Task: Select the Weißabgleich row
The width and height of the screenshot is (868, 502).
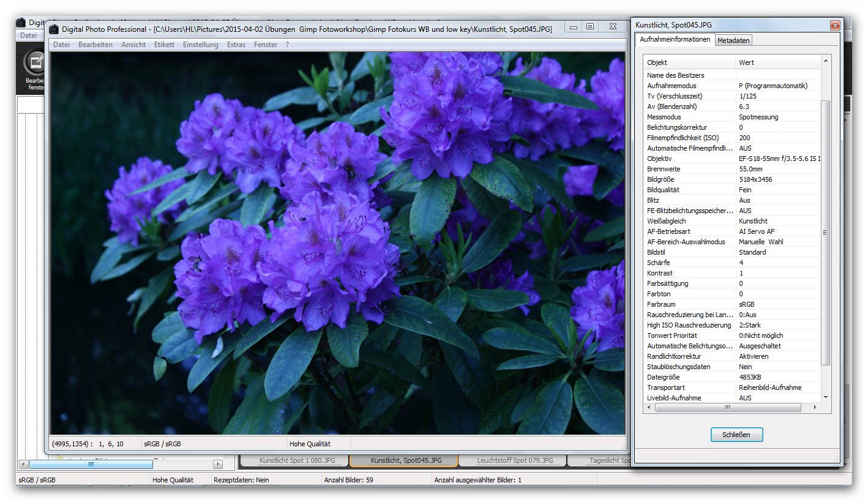Action: click(x=732, y=221)
